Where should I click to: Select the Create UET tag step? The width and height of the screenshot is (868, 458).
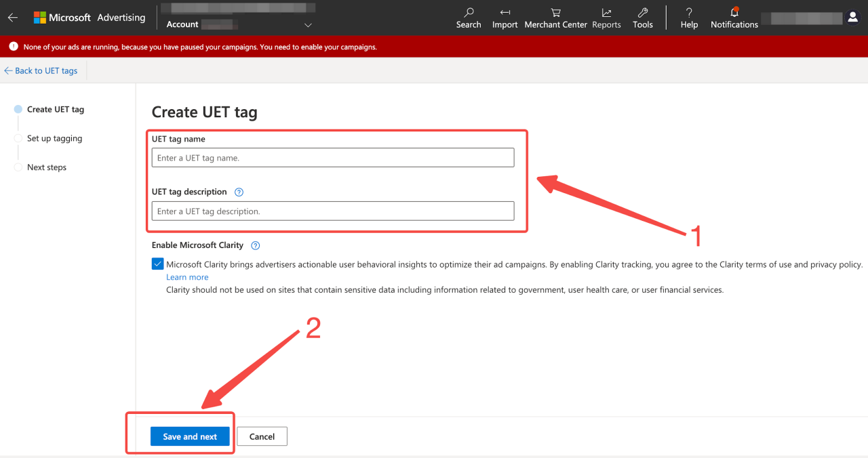50,109
